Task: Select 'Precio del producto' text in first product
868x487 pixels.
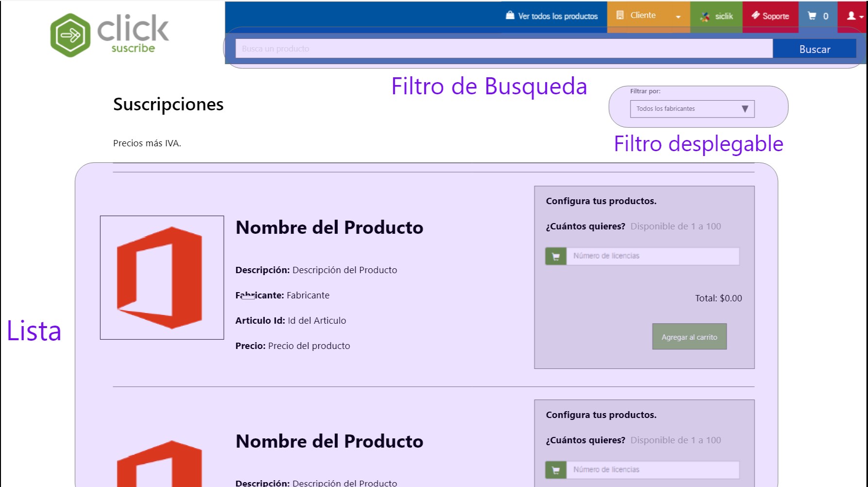Action: [309, 346]
